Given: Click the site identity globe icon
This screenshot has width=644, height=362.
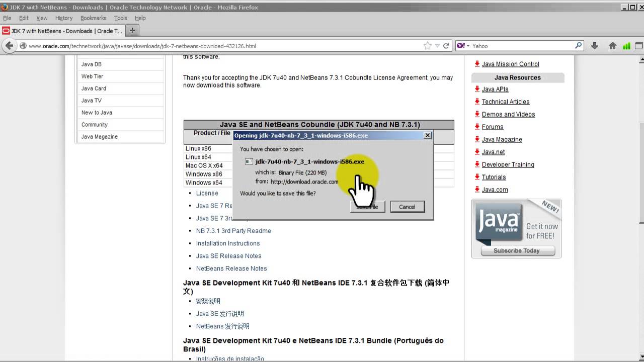Looking at the screenshot, I should [x=23, y=46].
